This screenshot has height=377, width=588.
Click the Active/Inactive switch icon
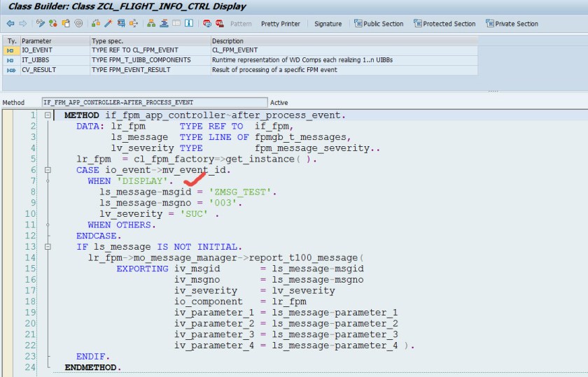53,24
